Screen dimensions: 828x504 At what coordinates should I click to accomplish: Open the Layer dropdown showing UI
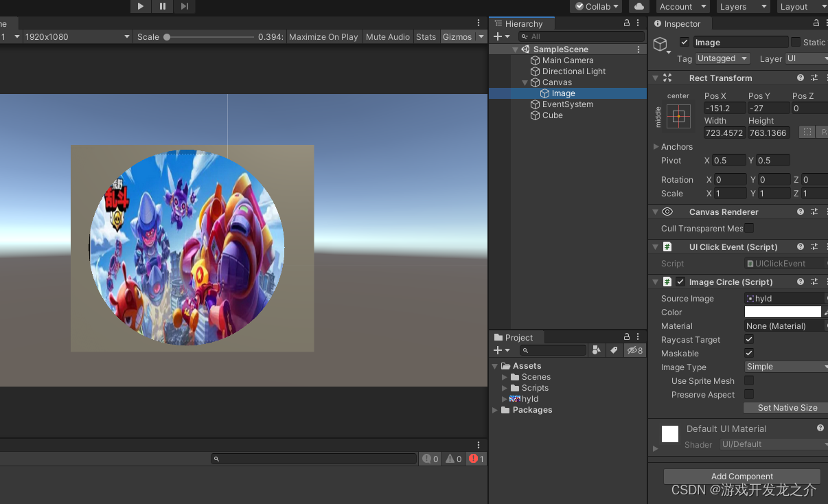(806, 58)
